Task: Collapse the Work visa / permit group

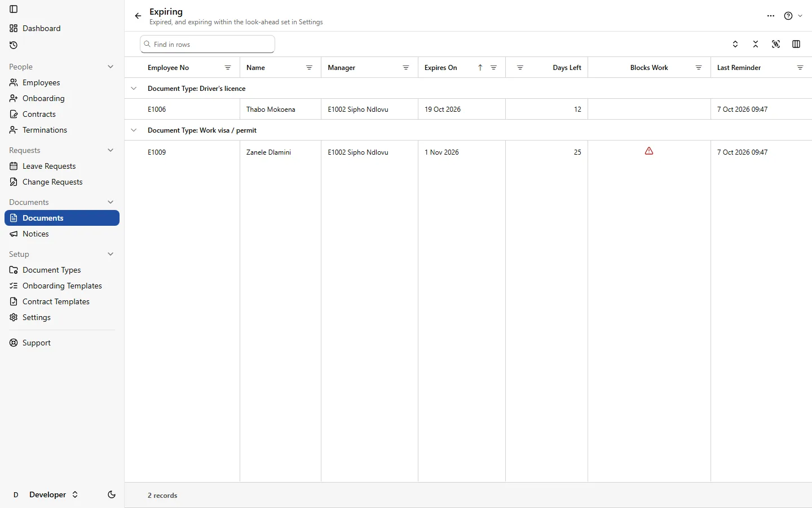Action: [x=134, y=130]
